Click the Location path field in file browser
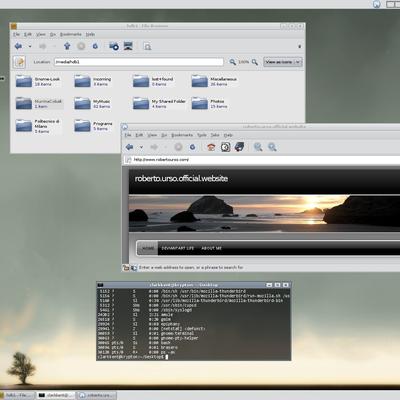The width and height of the screenshot is (400, 400). pyautogui.click(x=139, y=62)
